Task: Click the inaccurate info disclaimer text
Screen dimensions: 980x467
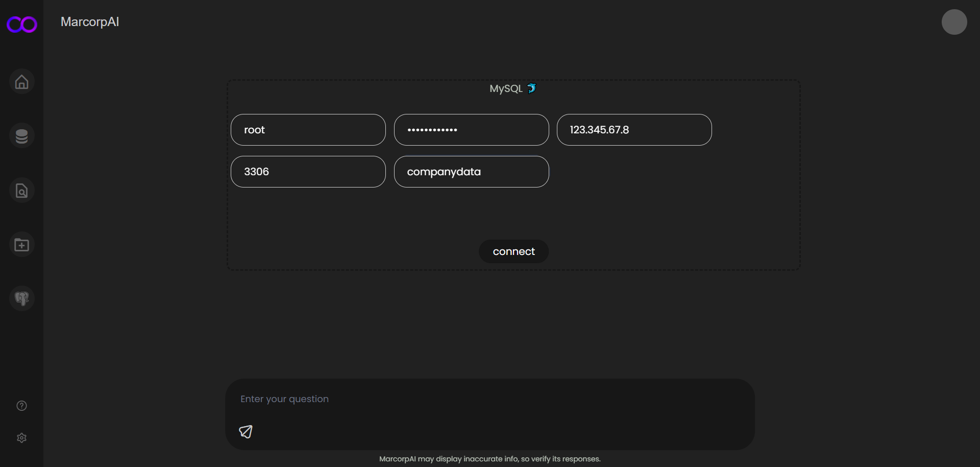Action: (490, 459)
